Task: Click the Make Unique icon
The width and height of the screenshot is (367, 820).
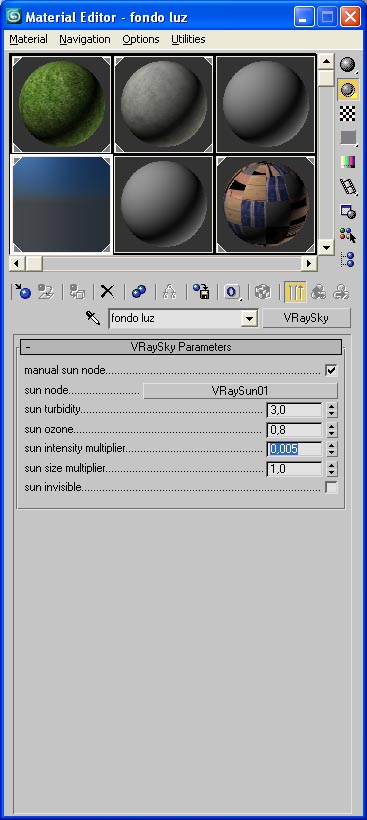Action: [x=169, y=292]
